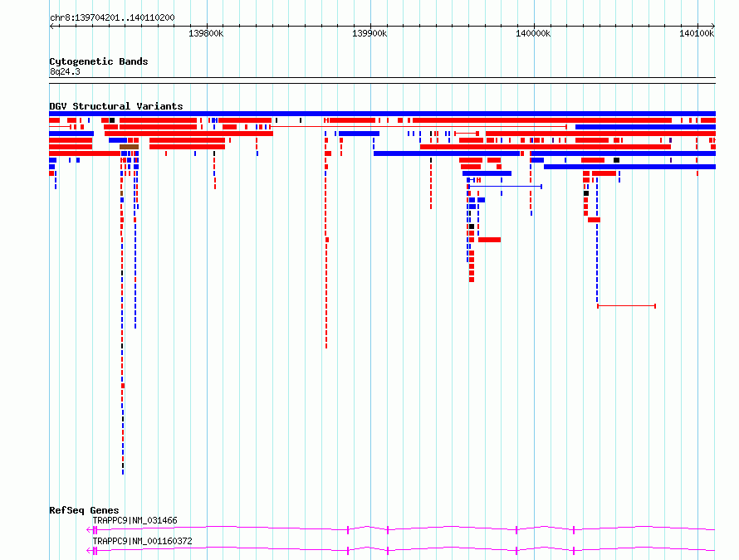The image size is (739, 560).
Task: Click the chr8:139704201..140110200 region label
Action: pos(112,17)
